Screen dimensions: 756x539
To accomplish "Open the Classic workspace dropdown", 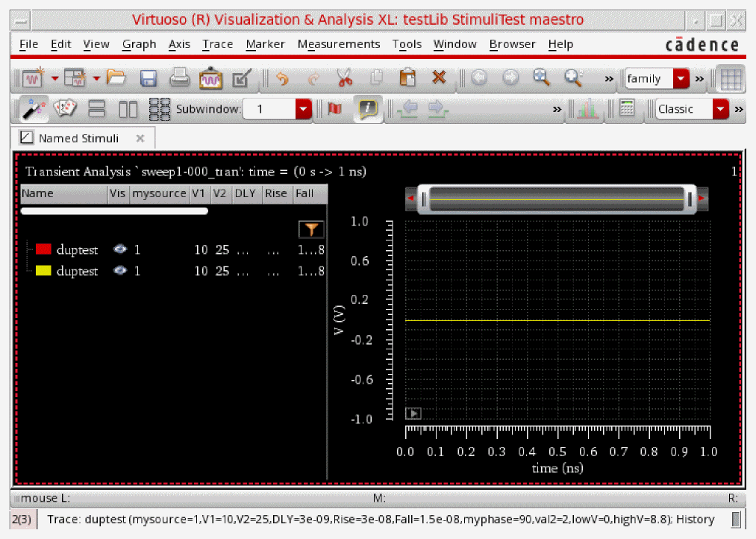I will (x=720, y=109).
